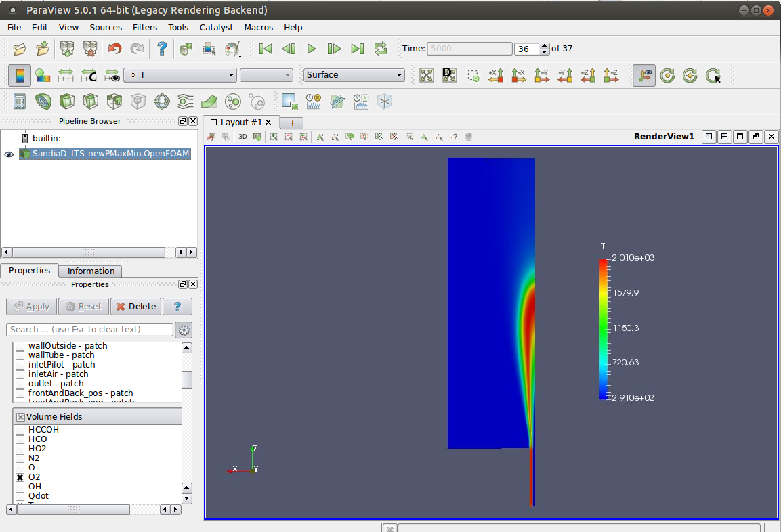Click the Redo toolbar icon
The width and height of the screenshot is (781, 532).
pos(137,49)
